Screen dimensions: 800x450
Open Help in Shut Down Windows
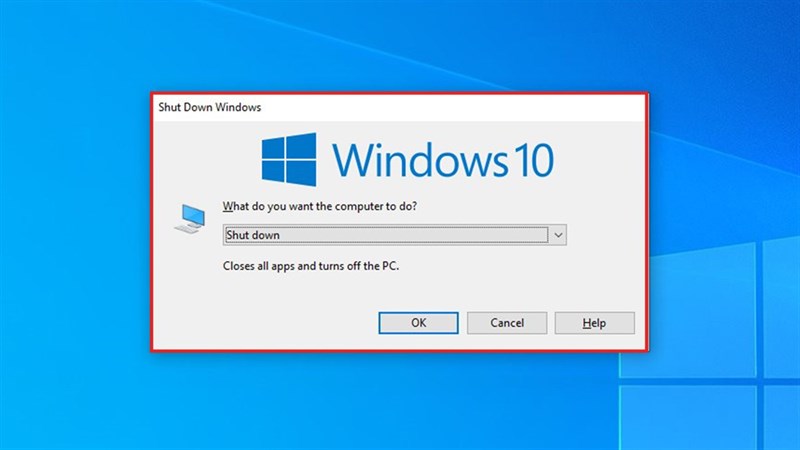[x=594, y=323]
